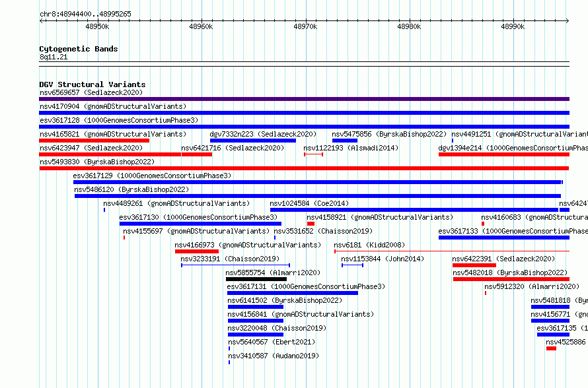Screen dimensions: 588x388
Task: Click the red nsv4165821 variant bar
Action: point(94,141)
